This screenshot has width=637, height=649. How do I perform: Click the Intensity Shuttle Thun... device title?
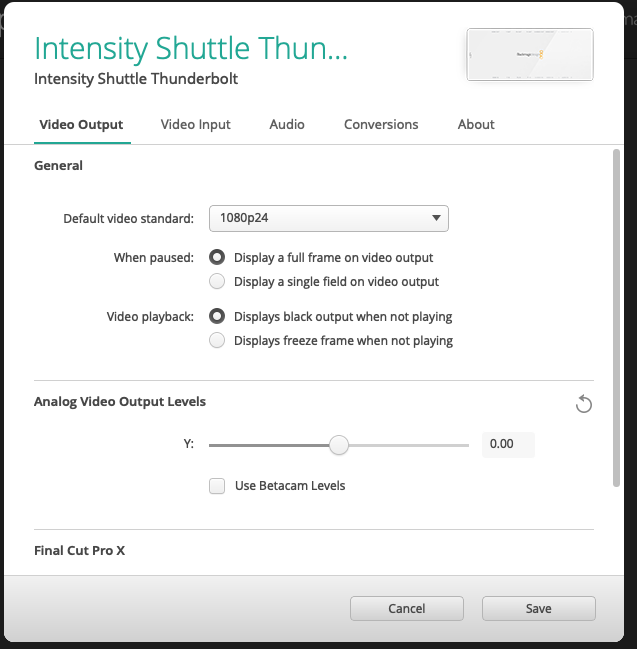point(191,49)
